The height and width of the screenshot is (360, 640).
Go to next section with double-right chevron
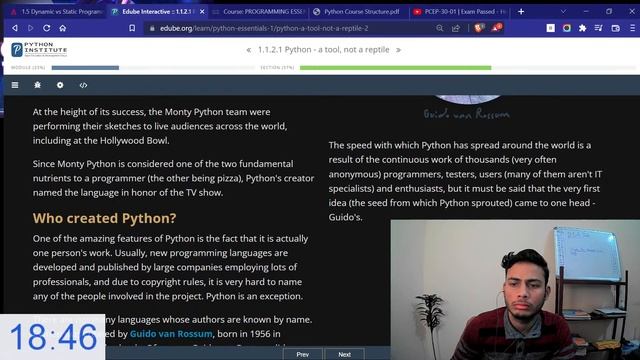398,50
